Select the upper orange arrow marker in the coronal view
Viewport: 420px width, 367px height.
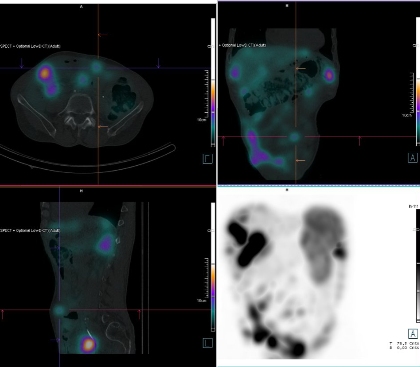[301, 68]
